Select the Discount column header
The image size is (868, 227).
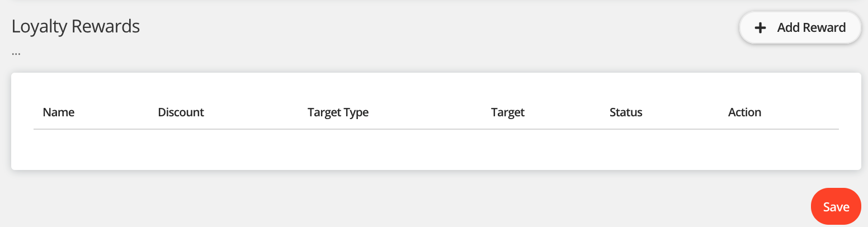[x=181, y=112]
